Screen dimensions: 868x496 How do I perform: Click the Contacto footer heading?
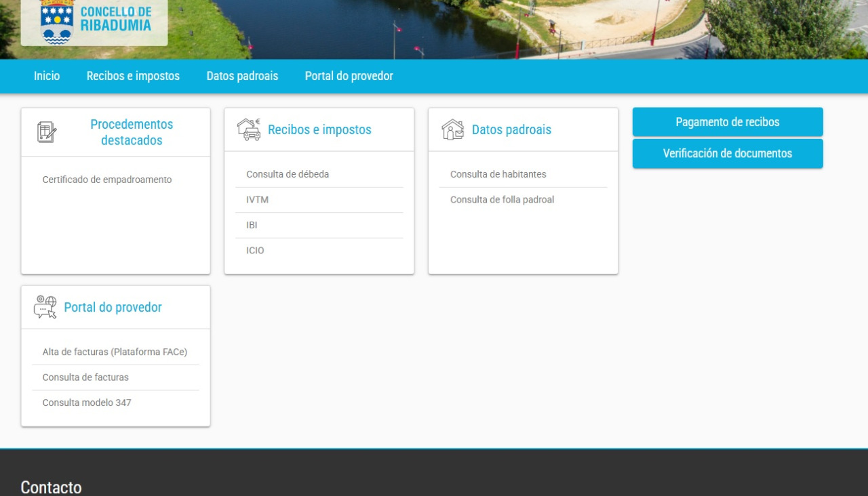[x=51, y=487]
